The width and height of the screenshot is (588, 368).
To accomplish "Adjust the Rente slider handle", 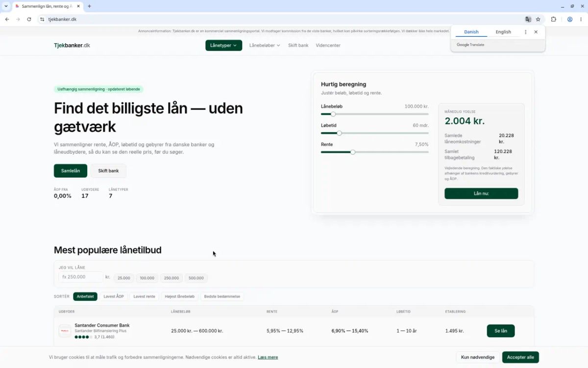I will 353,152.
